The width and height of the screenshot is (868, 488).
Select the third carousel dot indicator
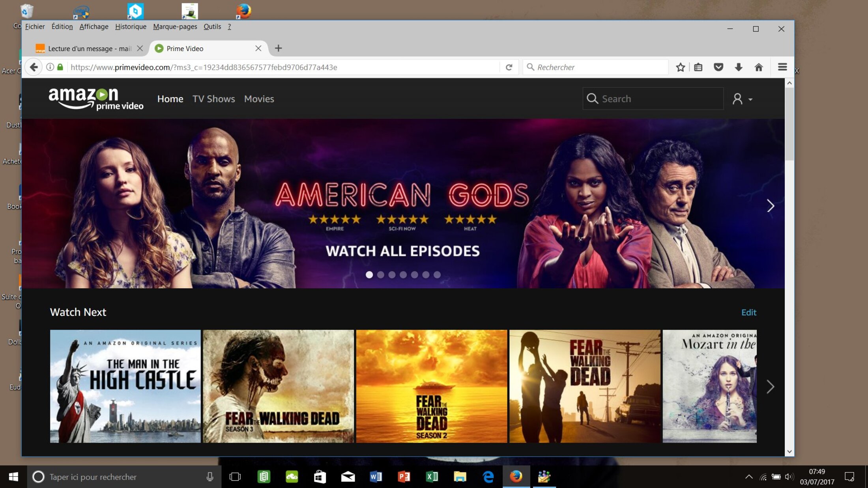392,275
